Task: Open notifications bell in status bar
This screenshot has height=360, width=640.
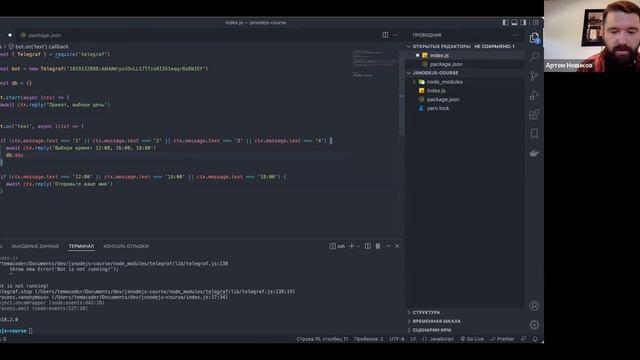Action: (535, 339)
